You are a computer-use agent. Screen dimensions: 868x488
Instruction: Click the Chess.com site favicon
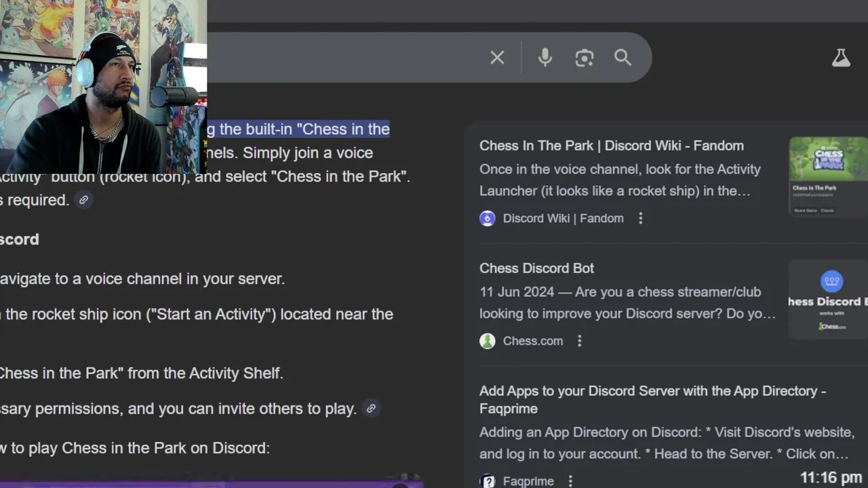(487, 341)
